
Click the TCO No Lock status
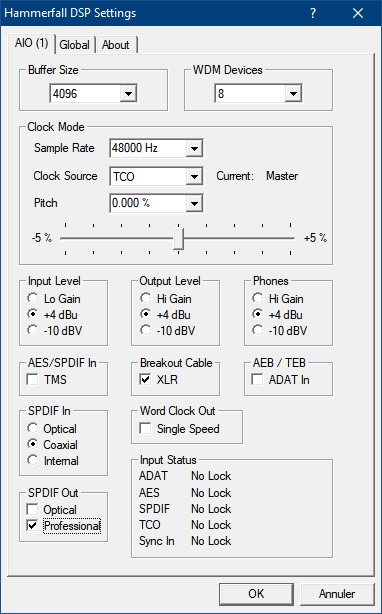click(211, 525)
